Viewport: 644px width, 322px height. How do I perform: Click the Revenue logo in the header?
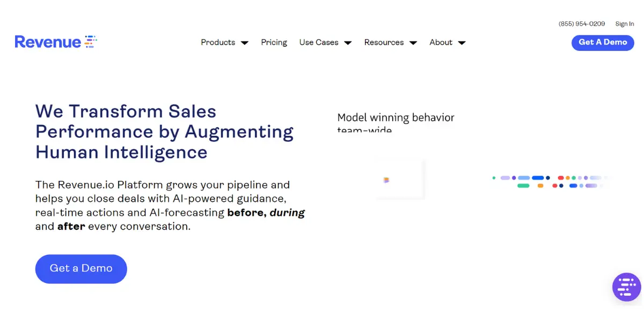56,42
